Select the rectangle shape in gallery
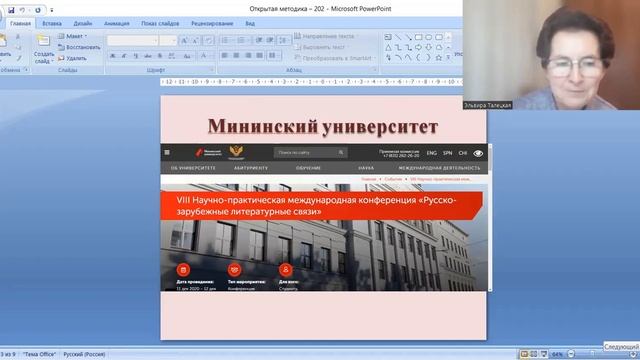 point(418,38)
